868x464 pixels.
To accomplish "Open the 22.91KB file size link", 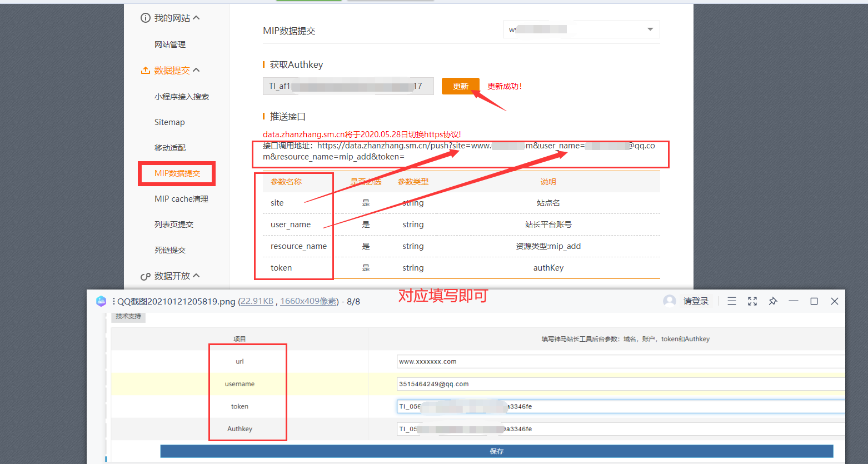I will tap(257, 301).
